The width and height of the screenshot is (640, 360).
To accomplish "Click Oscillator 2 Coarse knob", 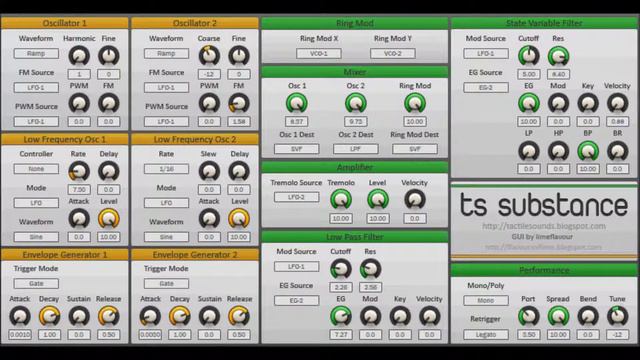I will click(209, 56).
